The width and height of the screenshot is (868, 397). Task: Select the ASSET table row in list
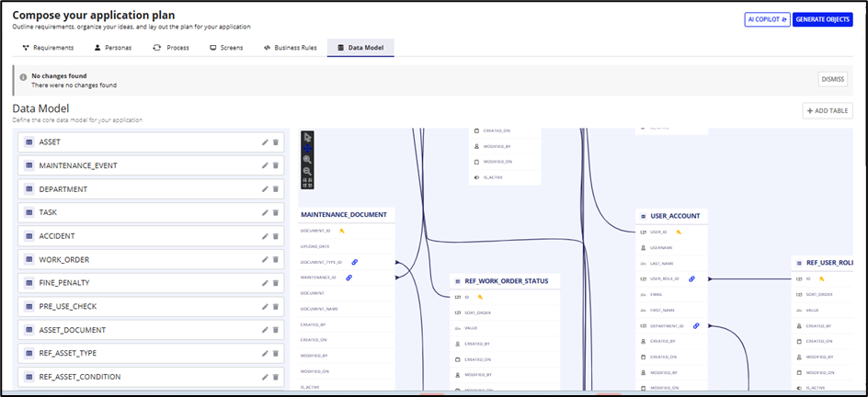tap(151, 142)
